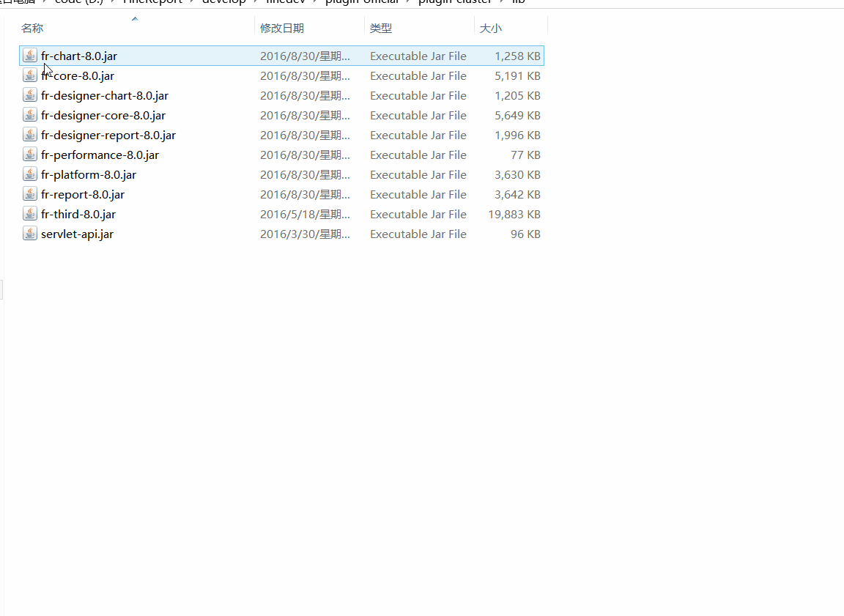Sort by the 大小 size column
Screen dimensions: 844x616
[x=490, y=28]
